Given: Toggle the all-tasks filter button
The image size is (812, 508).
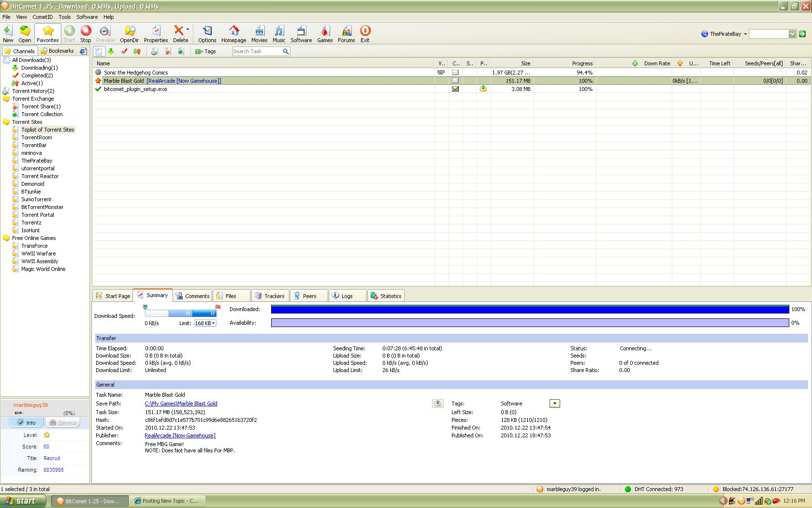Looking at the screenshot, I should [99, 51].
